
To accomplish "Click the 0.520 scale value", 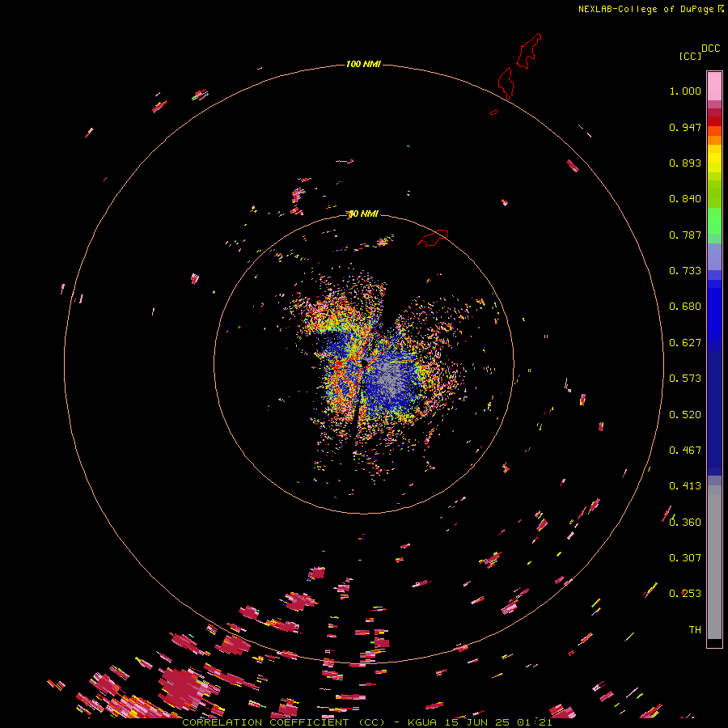I will pos(685,415).
